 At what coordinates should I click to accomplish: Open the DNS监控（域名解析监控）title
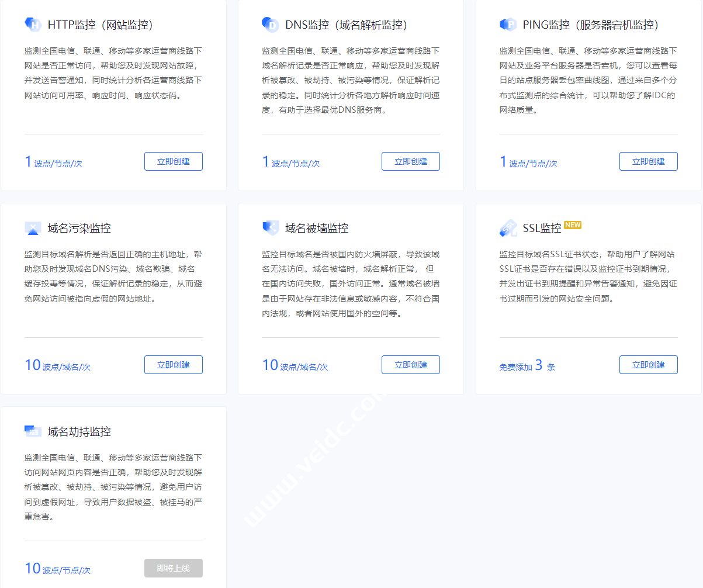coord(346,25)
